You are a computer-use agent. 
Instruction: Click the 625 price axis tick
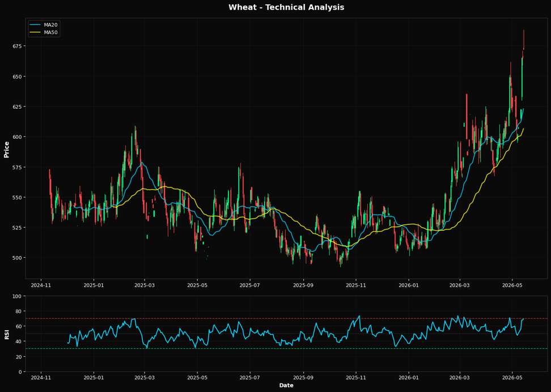pyautogui.click(x=18, y=106)
